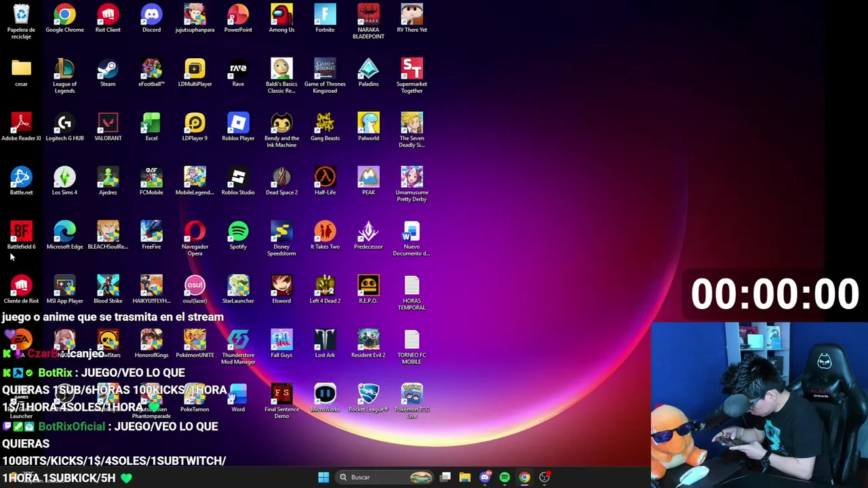This screenshot has width=868, height=488.
Task: Click the Battle.net desktop icon
Action: click(21, 181)
